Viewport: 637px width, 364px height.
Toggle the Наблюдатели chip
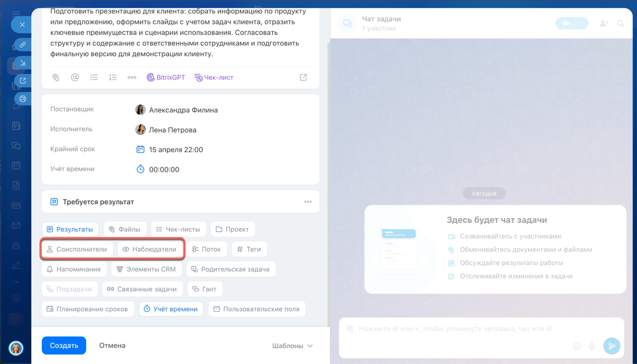click(149, 249)
